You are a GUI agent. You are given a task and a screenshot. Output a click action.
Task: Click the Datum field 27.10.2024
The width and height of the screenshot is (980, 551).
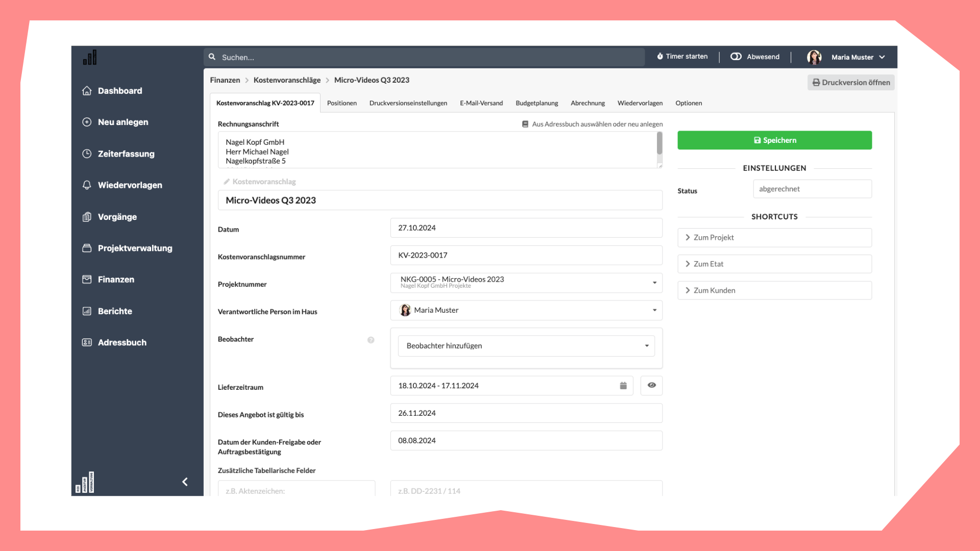click(526, 228)
